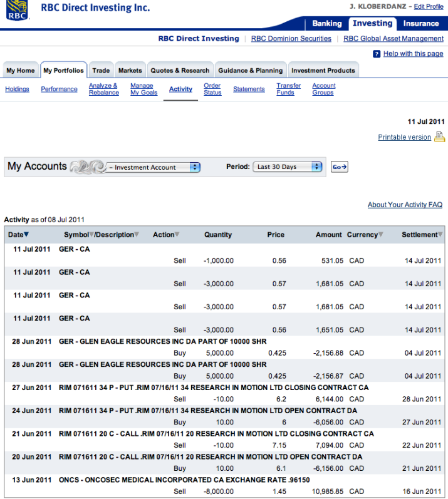Screen dimensions: 448x499
Task: Click the Quantity column header
Action: pyautogui.click(x=218, y=235)
